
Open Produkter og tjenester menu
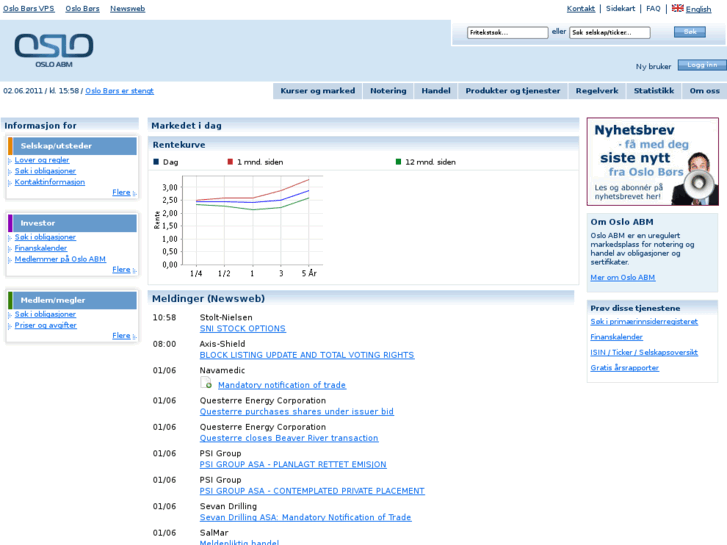[513, 91]
